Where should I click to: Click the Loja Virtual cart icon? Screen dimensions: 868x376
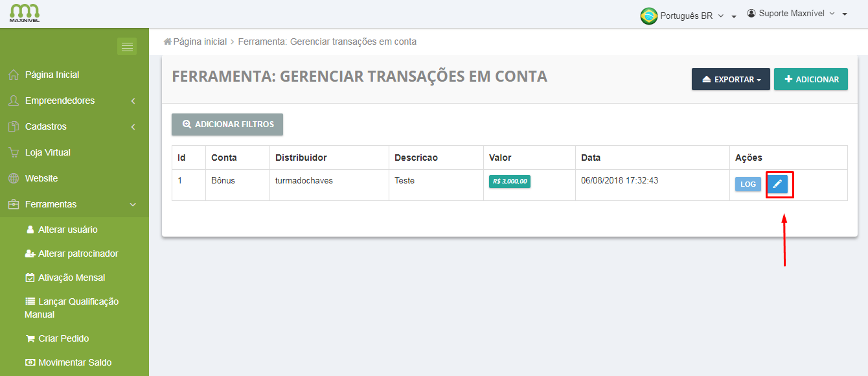point(13,152)
